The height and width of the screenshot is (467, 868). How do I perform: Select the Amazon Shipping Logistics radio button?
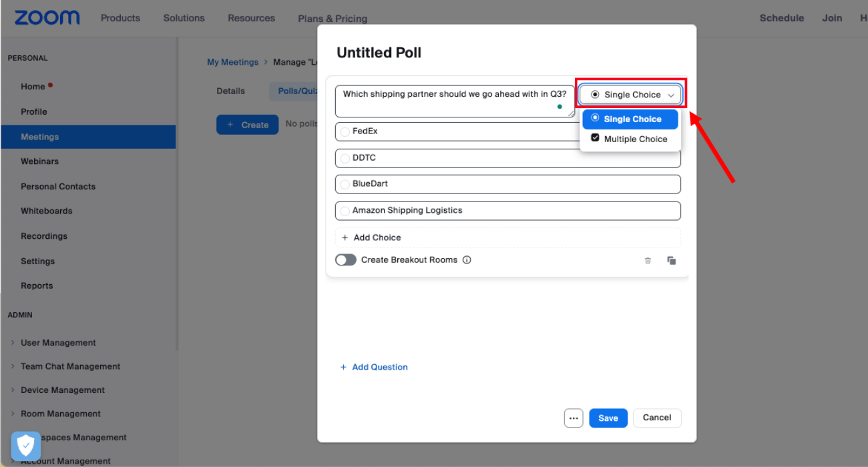[345, 211]
